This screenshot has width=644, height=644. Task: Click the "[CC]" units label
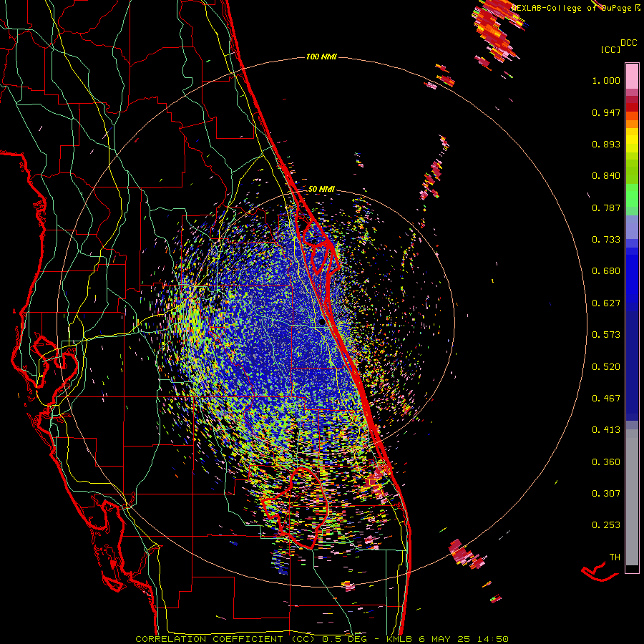611,49
